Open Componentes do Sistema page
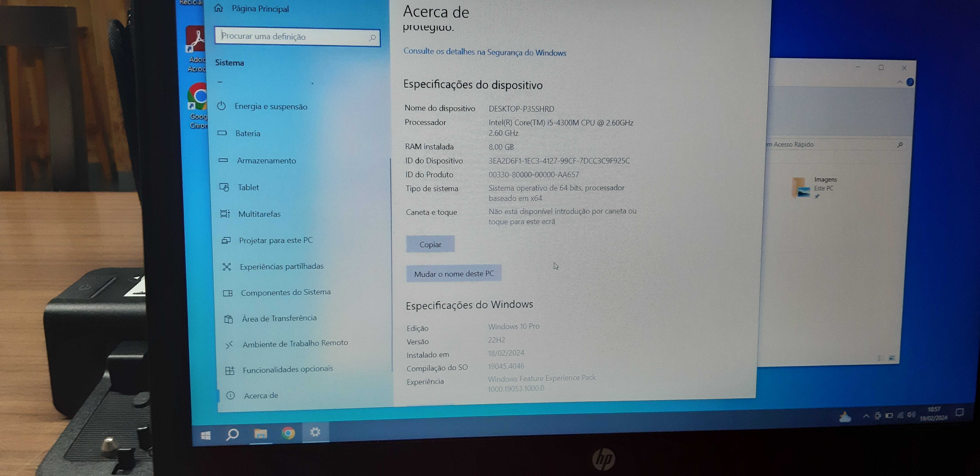 pos(286,292)
